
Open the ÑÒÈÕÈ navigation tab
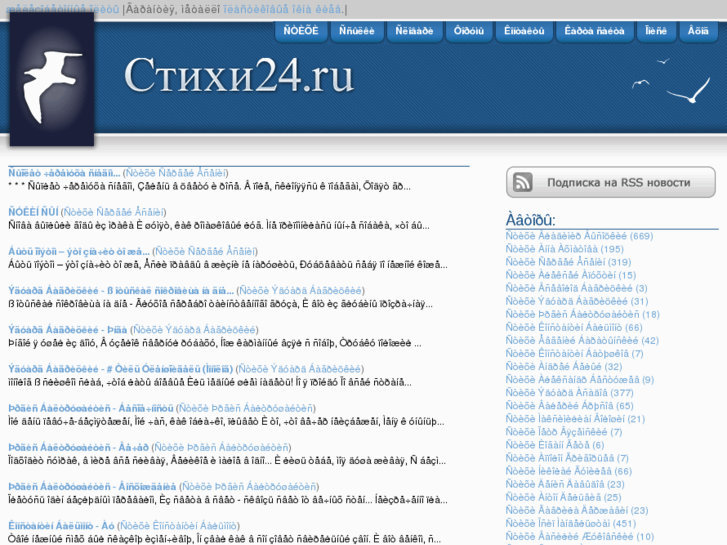tap(301, 31)
